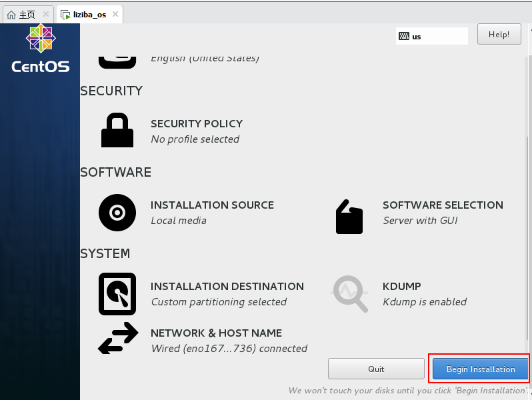Image resolution: width=532 pixels, height=400 pixels.
Task: Open Installation Destination hard drive icon
Action: coord(117,294)
